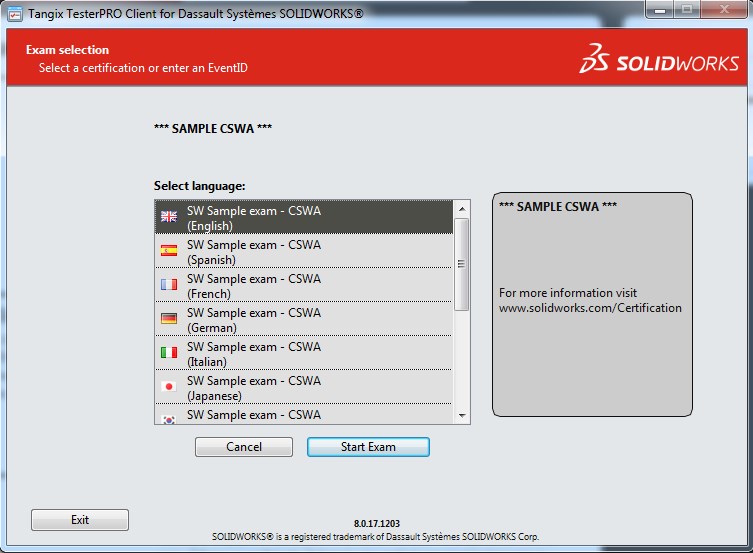Click the Exit button
The image size is (753, 553).
(x=80, y=520)
